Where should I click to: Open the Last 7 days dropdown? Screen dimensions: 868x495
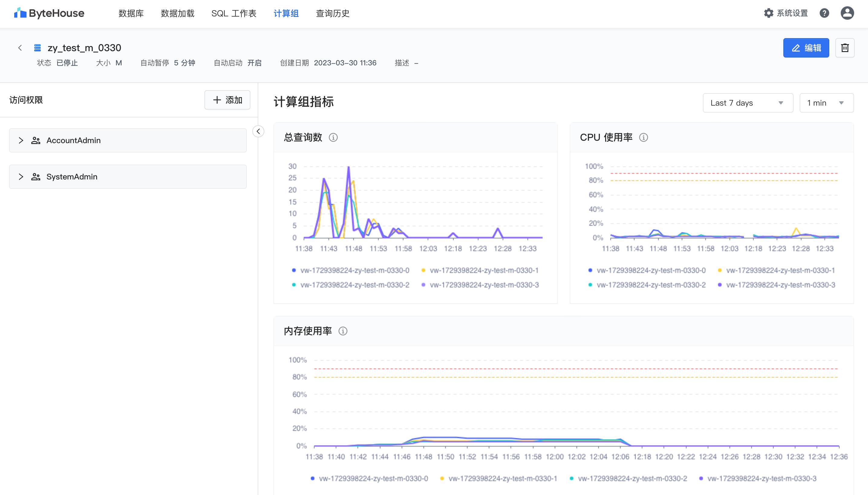click(747, 103)
